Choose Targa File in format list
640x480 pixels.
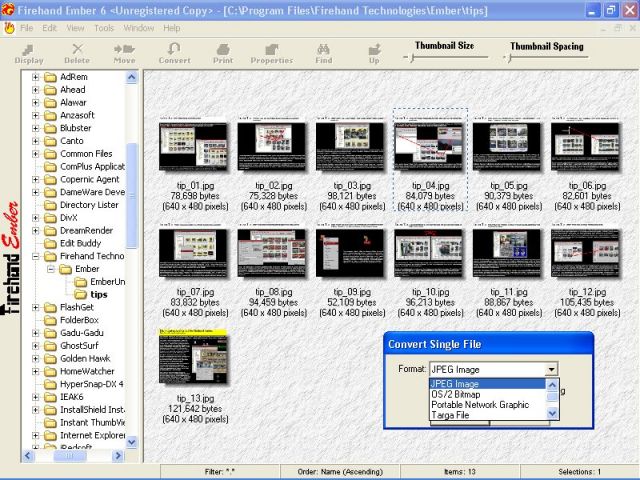(487, 415)
